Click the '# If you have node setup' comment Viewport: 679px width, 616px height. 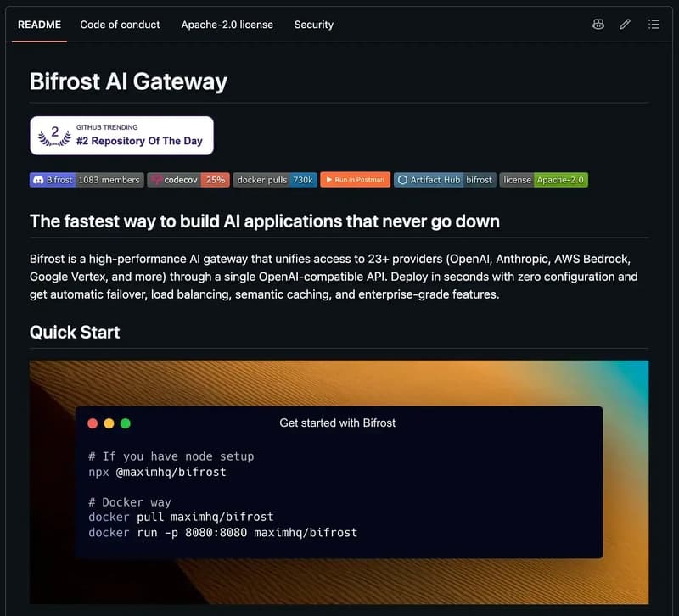point(171,456)
